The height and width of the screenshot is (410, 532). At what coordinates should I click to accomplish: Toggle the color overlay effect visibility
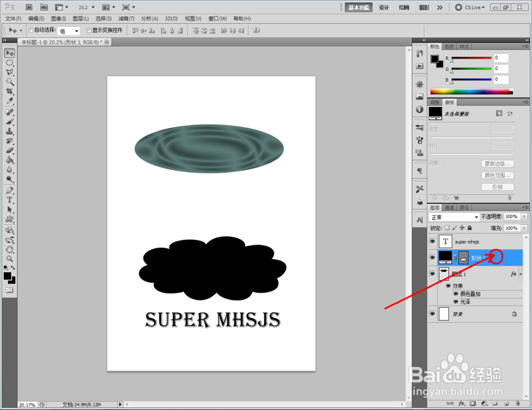[456, 294]
